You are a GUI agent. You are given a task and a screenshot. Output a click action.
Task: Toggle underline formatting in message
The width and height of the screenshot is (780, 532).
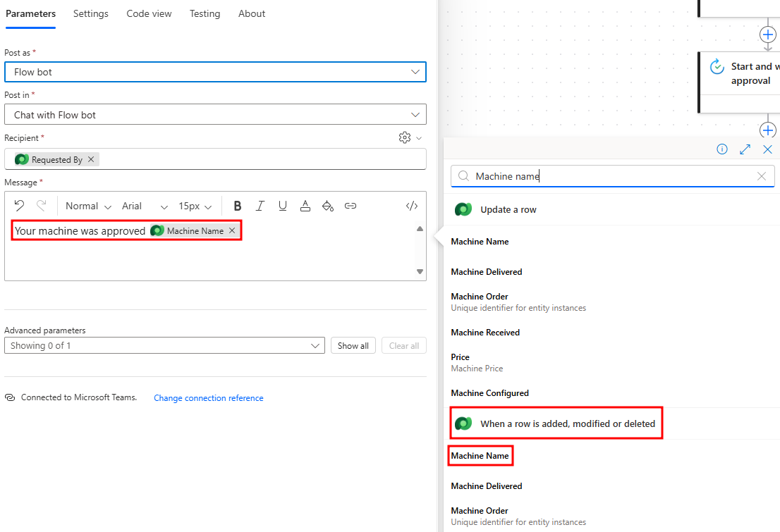(x=283, y=206)
